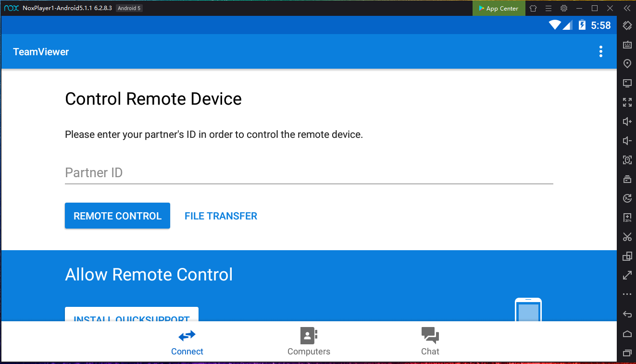Click the diagonal resize arrow icon
The height and width of the screenshot is (364, 636).
pyautogui.click(x=627, y=275)
